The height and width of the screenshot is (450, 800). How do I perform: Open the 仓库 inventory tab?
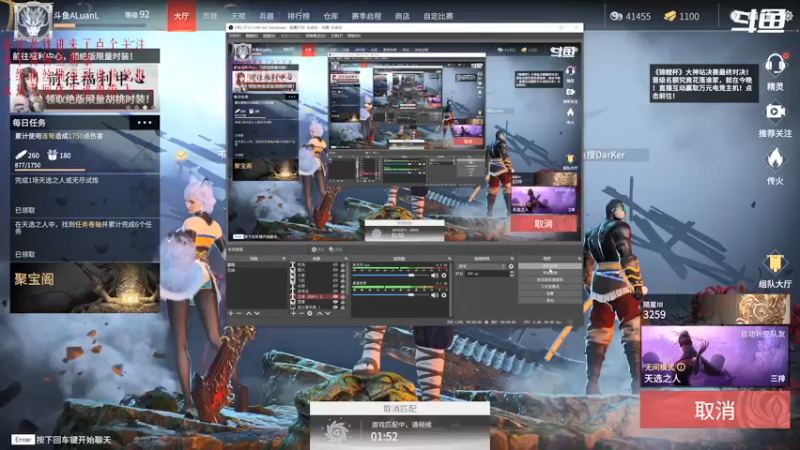[x=331, y=16]
